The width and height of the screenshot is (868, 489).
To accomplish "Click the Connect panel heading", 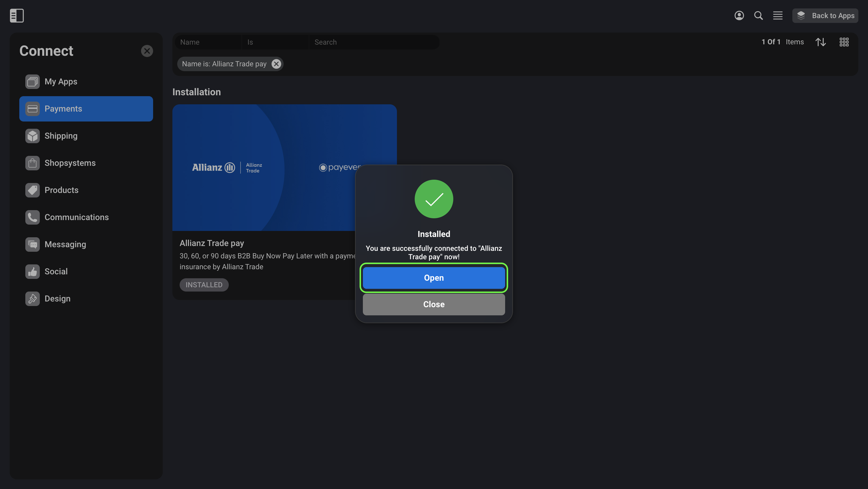I will coord(46,51).
